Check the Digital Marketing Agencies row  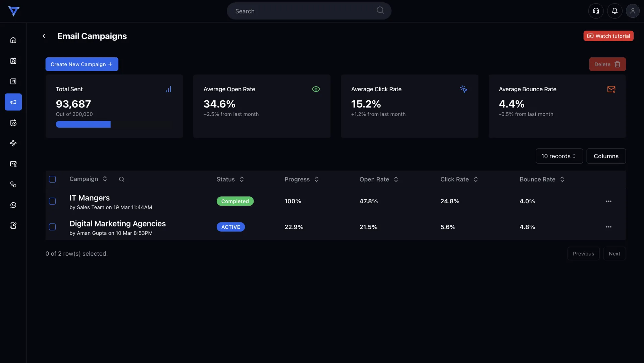coord(52,227)
